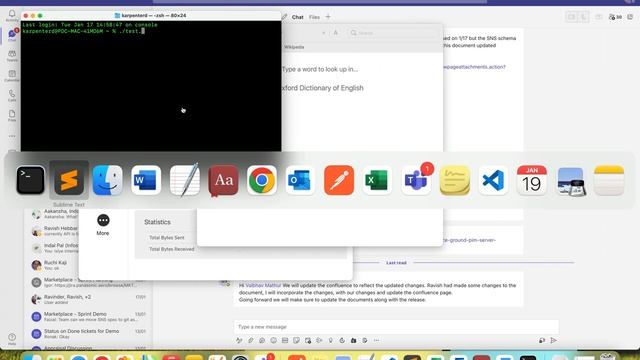
Task: Pop out the Teams chat window
Action: click(630, 17)
